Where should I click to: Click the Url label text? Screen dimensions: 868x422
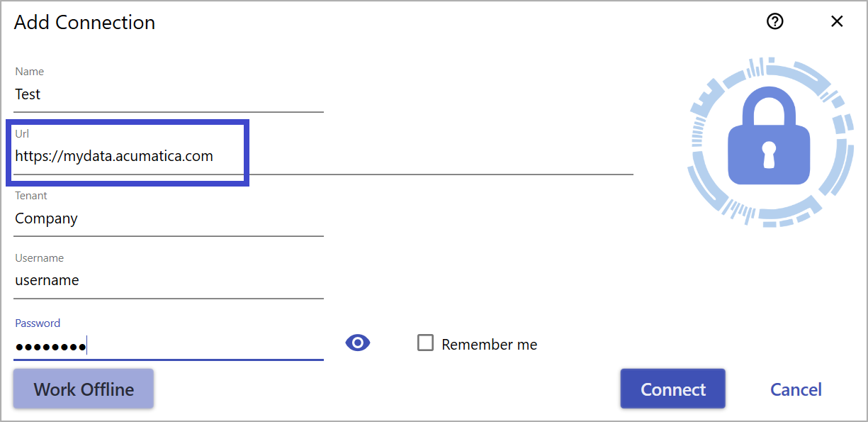pos(22,133)
